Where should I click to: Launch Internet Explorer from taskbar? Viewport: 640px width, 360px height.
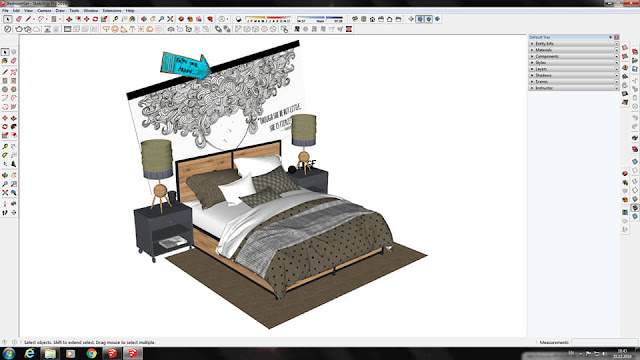coord(29,353)
